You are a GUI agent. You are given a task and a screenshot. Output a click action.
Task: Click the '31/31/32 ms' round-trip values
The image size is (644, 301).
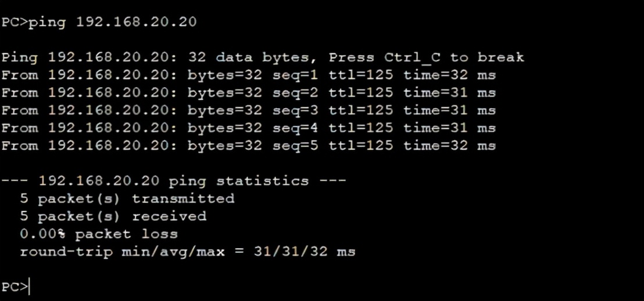(x=305, y=252)
